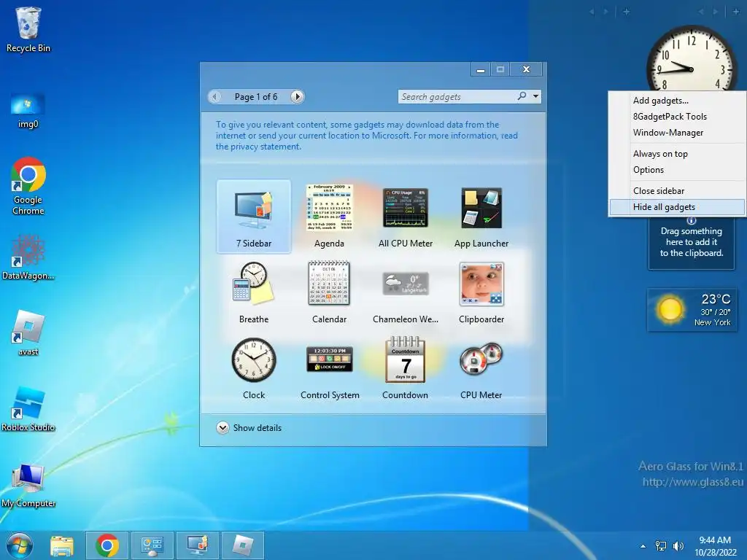Click the search magnifier icon
747x560 pixels.
[x=522, y=96]
